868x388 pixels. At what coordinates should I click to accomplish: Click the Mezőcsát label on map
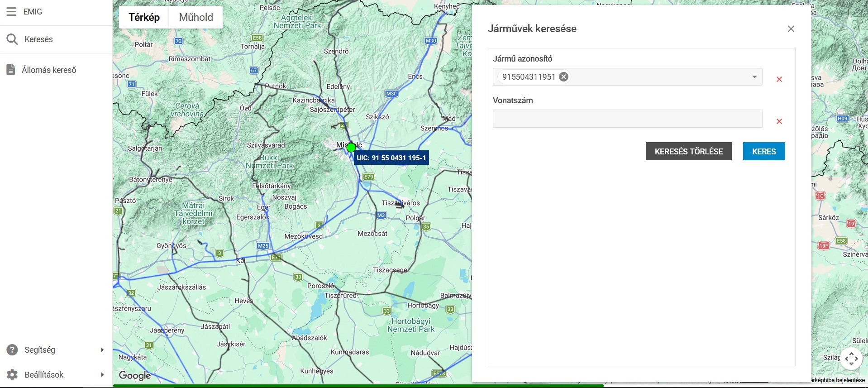[x=372, y=234]
